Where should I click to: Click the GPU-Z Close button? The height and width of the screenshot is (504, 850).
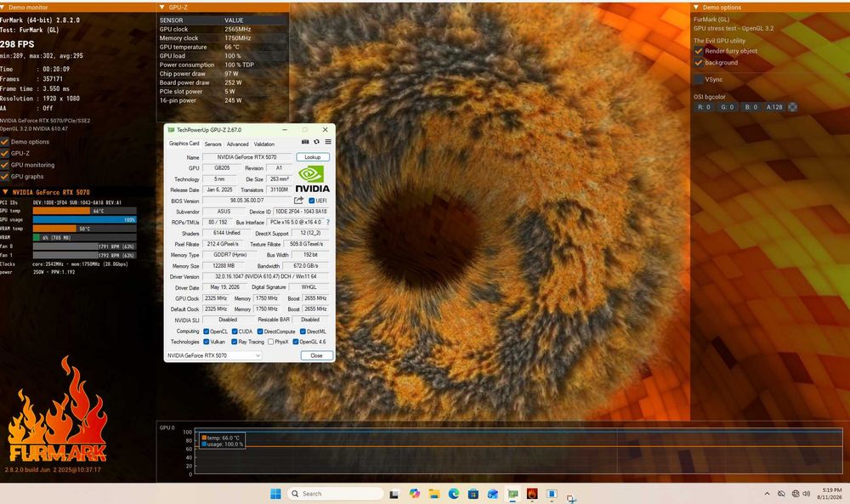[x=316, y=355]
